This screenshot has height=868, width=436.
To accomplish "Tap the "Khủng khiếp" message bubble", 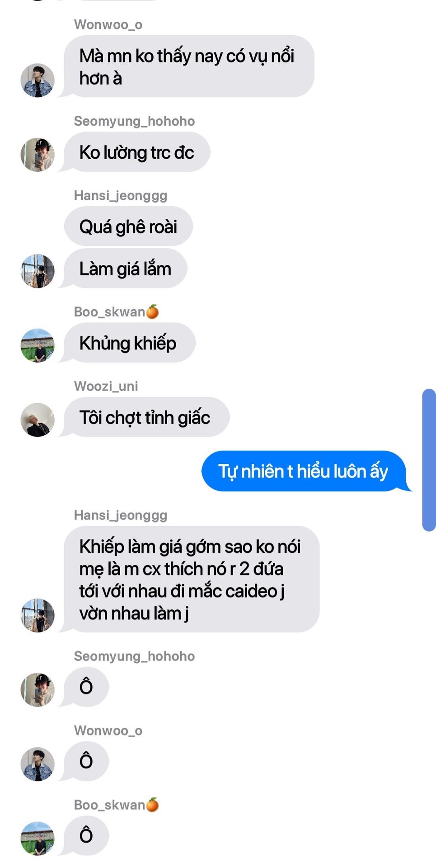I will tap(130, 343).
